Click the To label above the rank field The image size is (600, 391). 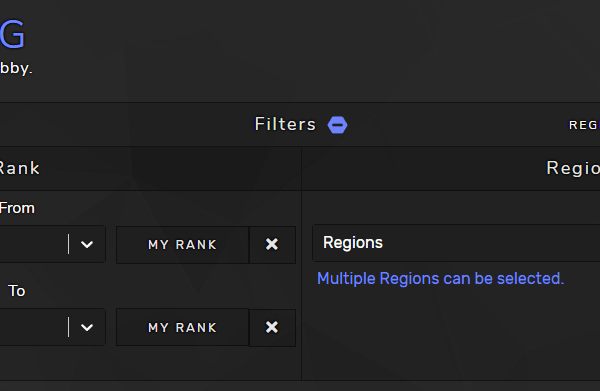(17, 291)
